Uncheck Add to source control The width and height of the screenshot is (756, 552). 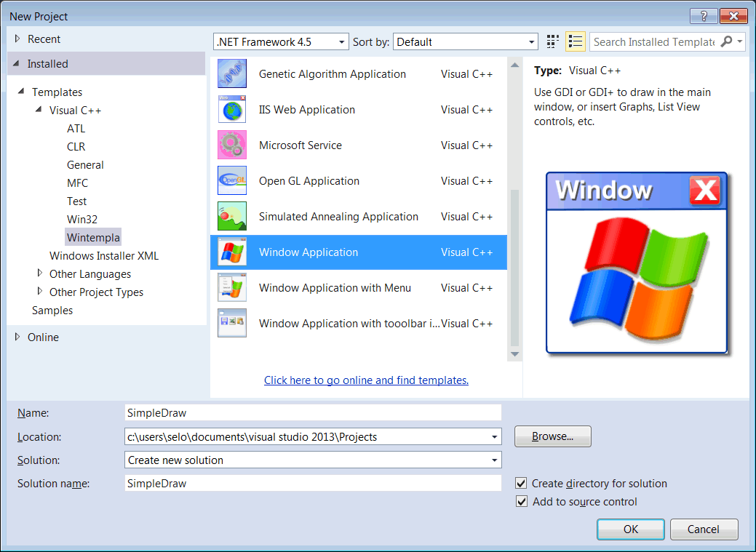point(521,501)
